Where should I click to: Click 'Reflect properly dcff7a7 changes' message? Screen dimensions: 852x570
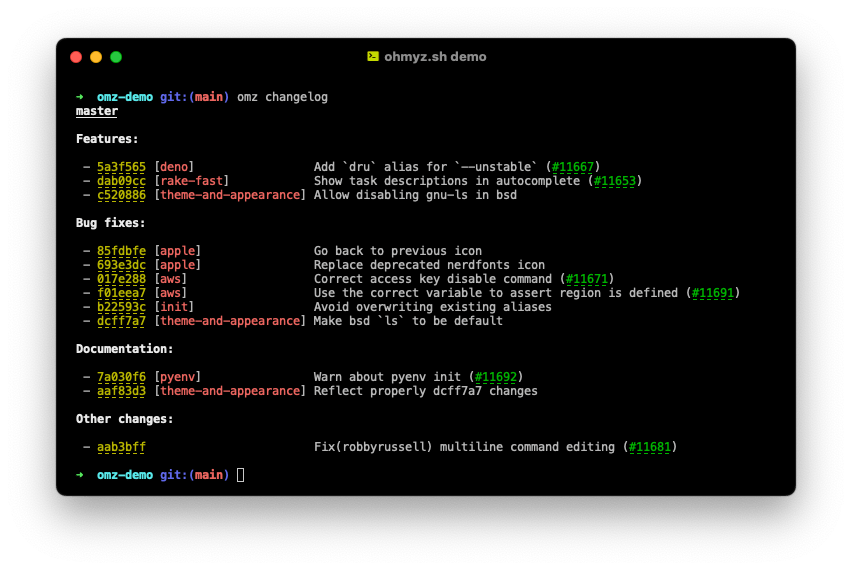(425, 391)
